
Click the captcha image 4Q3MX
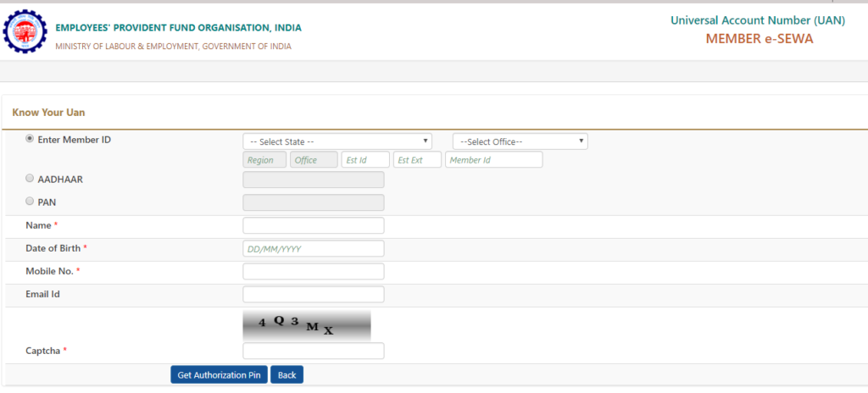pos(307,325)
